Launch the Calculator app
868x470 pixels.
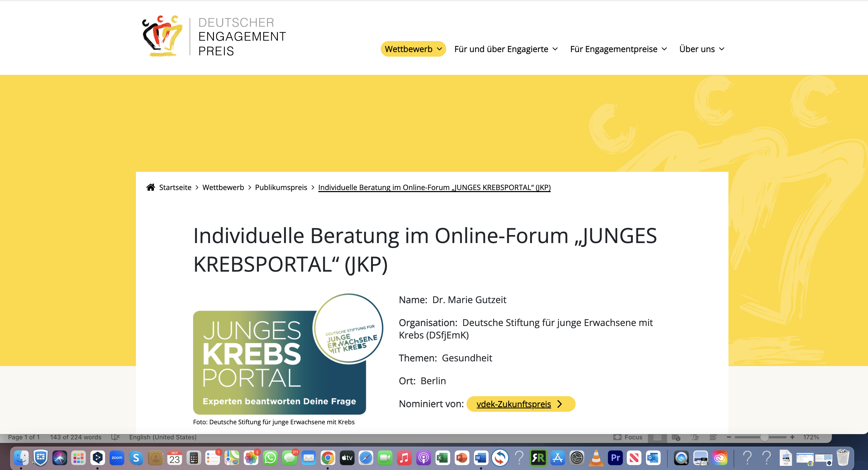194,458
